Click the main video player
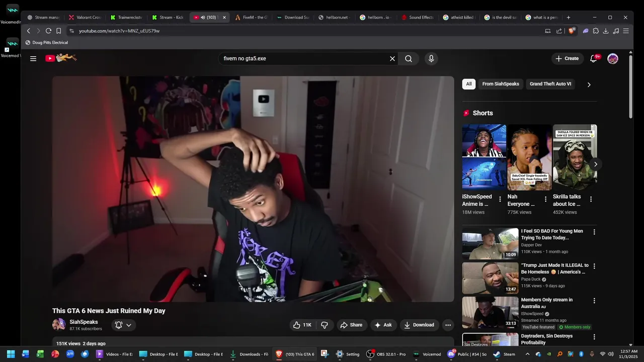This screenshot has width=644, height=362. [253, 189]
